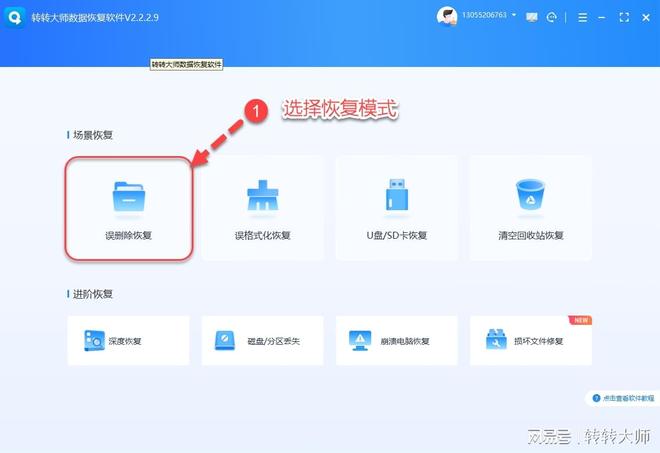660x453 pixels.
Task: Open the hamburger menu icon
Action: [x=583, y=17]
